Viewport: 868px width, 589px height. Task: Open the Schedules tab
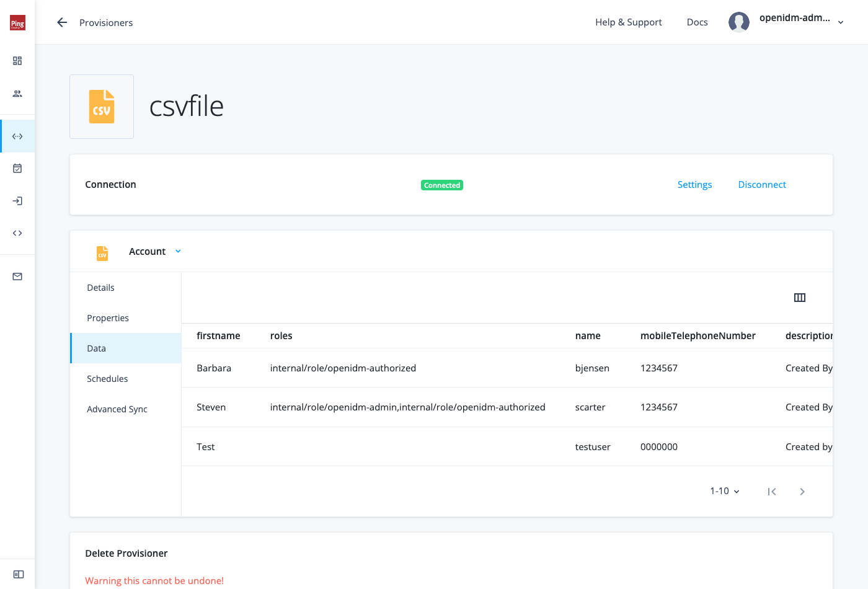click(126, 379)
